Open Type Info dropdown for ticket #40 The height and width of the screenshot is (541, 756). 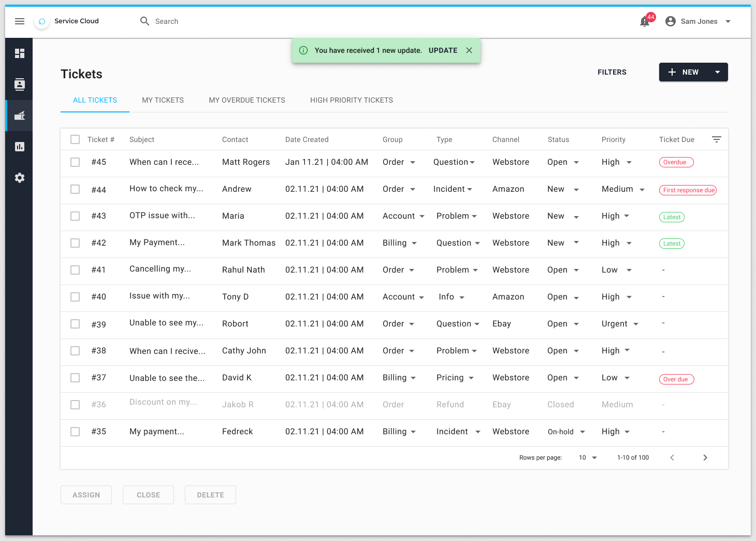click(462, 297)
